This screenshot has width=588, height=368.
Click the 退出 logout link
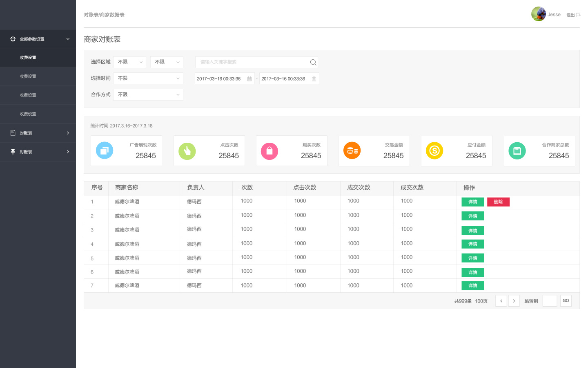pyautogui.click(x=570, y=15)
